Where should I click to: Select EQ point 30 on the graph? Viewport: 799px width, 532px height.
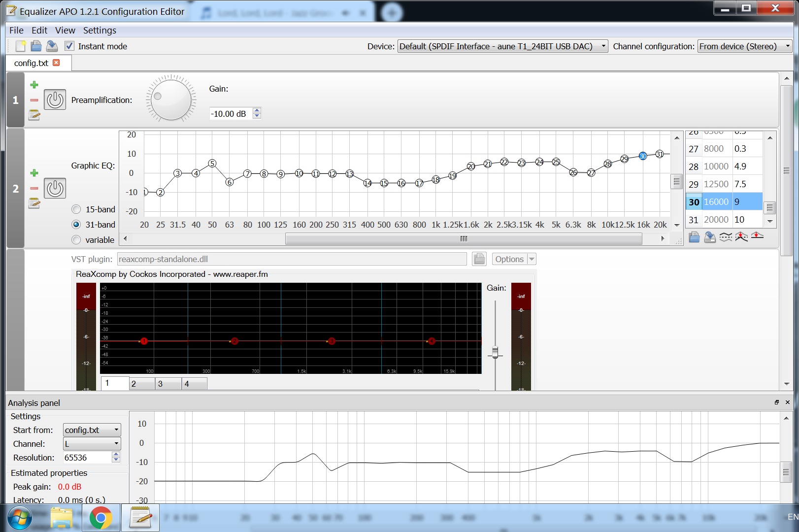(643, 156)
